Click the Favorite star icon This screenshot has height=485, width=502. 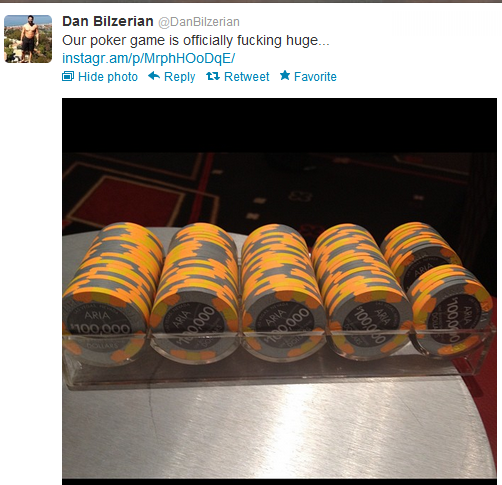coord(285,75)
